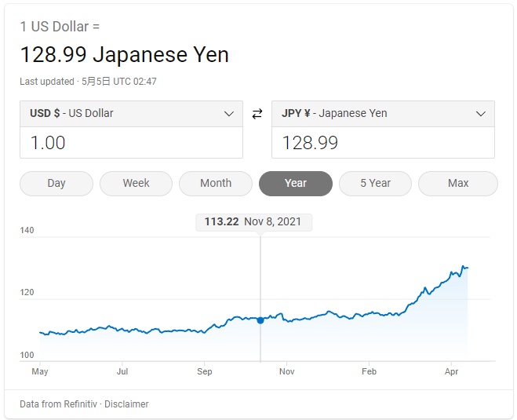Switch chart to 5 Year range
Viewport: 517px width, 420px height.
click(375, 183)
